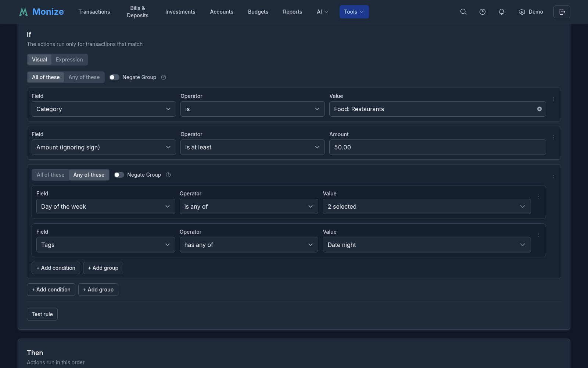Click the settings gear icon beside Demo
This screenshot has width=588, height=368.
522,12
